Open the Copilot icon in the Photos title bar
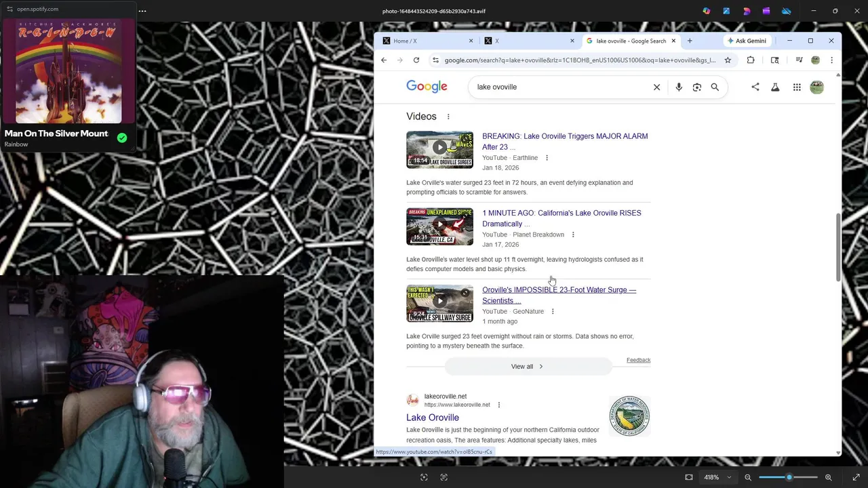 [707, 11]
